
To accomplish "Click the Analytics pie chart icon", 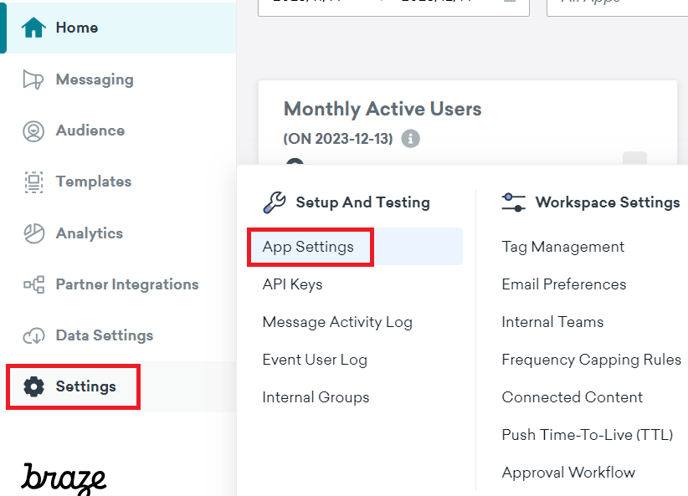I will click(x=34, y=233).
